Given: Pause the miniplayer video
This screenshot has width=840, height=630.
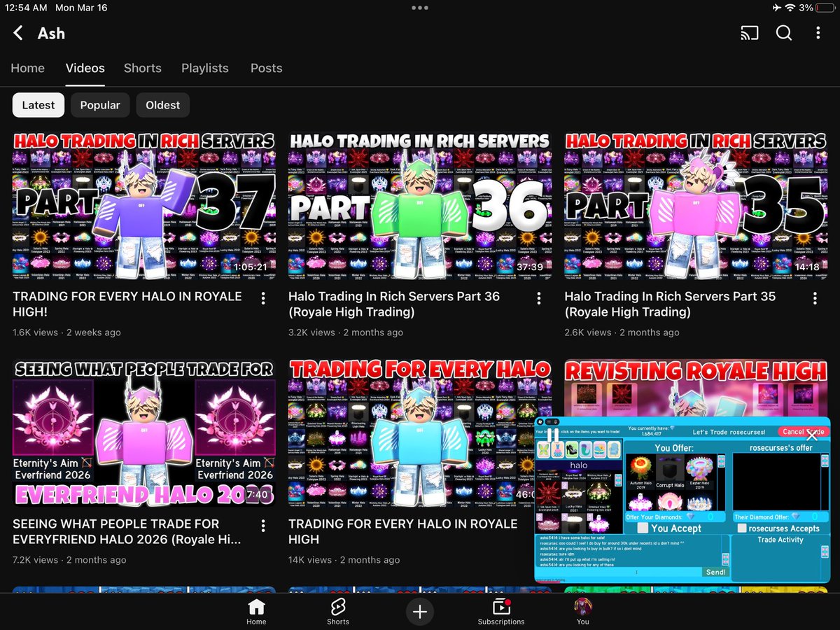Looking at the screenshot, I should pos(553,435).
